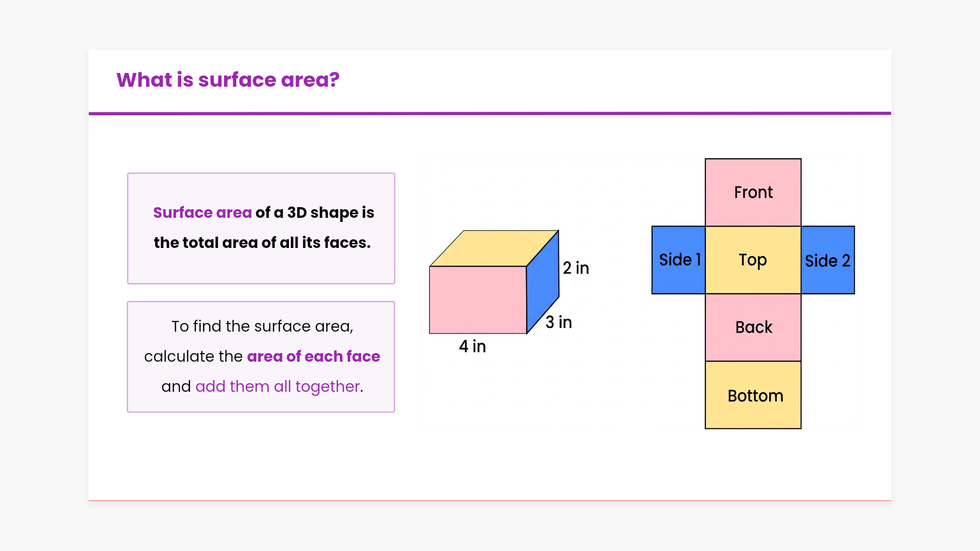The image size is (980, 551).
Task: Click the word "calculate" in the lower text box
Action: pos(179,356)
